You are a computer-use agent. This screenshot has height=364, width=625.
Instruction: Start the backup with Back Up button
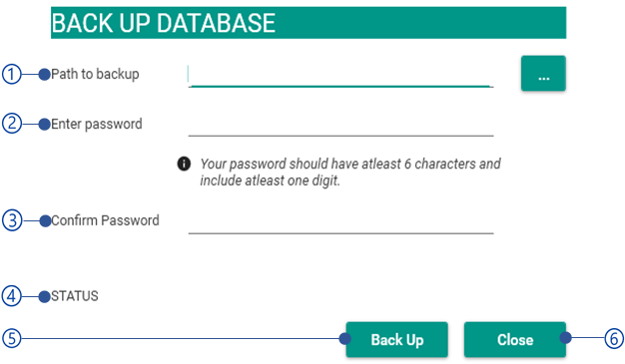point(397,340)
